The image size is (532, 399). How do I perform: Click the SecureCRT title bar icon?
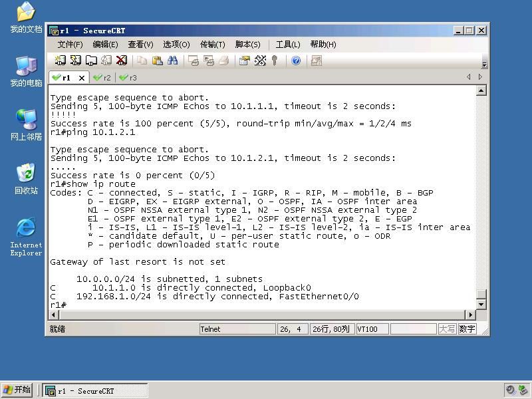click(54, 31)
